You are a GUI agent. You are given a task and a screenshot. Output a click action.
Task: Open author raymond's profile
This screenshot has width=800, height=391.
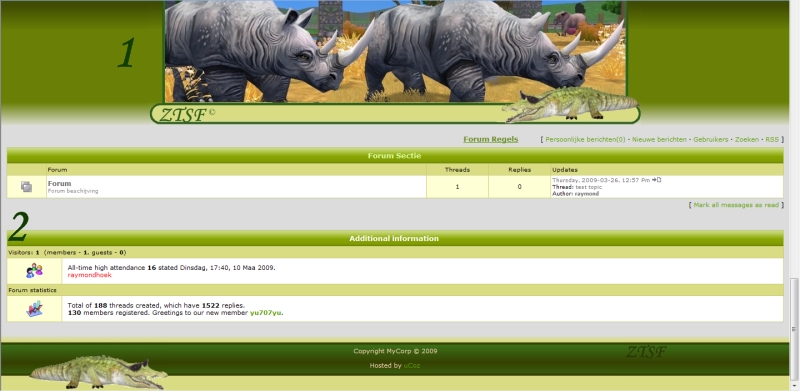(x=587, y=194)
